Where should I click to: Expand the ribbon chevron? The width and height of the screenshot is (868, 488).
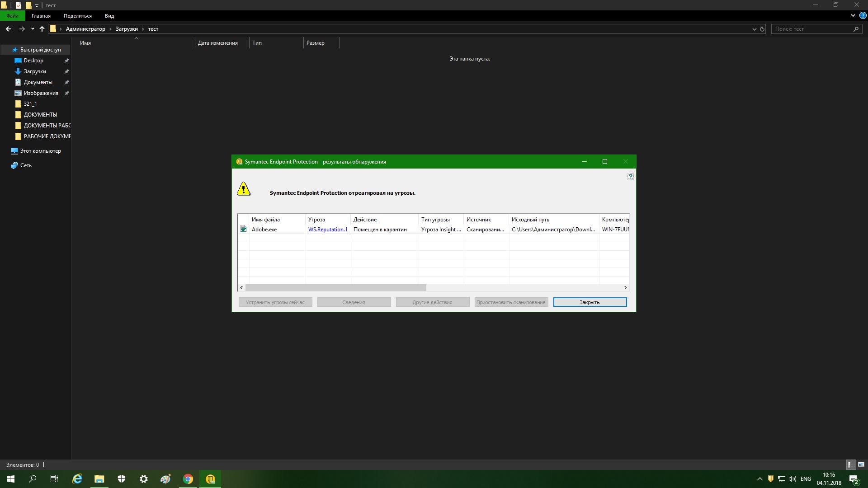coord(853,15)
